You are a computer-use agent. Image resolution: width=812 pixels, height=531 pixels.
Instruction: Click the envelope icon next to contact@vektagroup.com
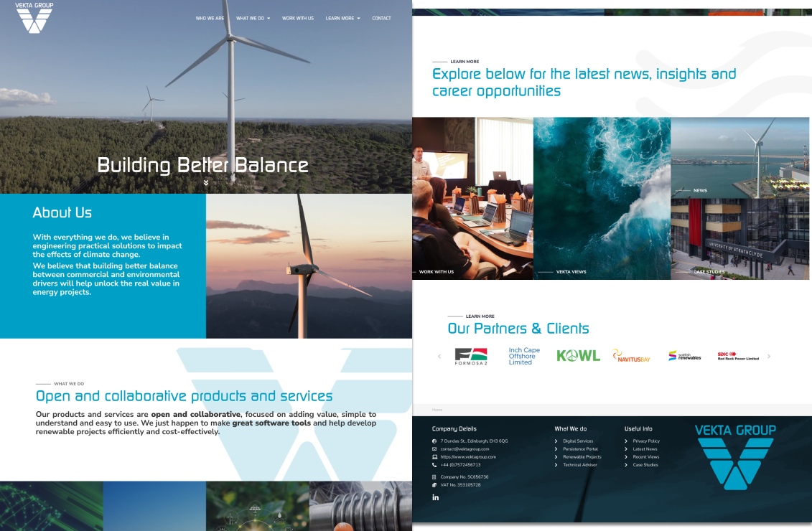[433, 449]
